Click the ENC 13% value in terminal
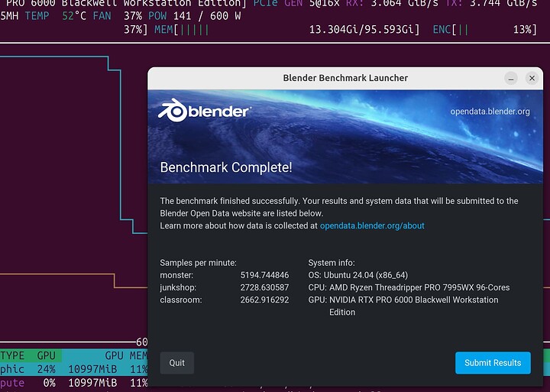 [x=522, y=30]
